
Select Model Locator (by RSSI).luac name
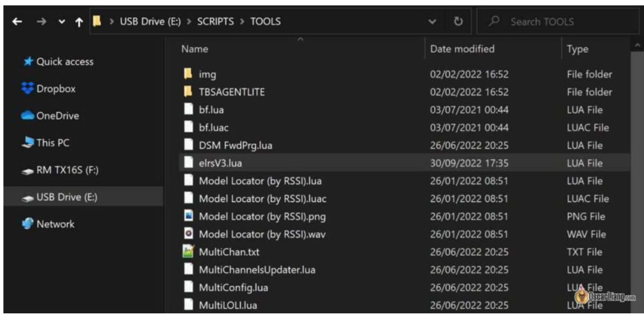tap(262, 199)
